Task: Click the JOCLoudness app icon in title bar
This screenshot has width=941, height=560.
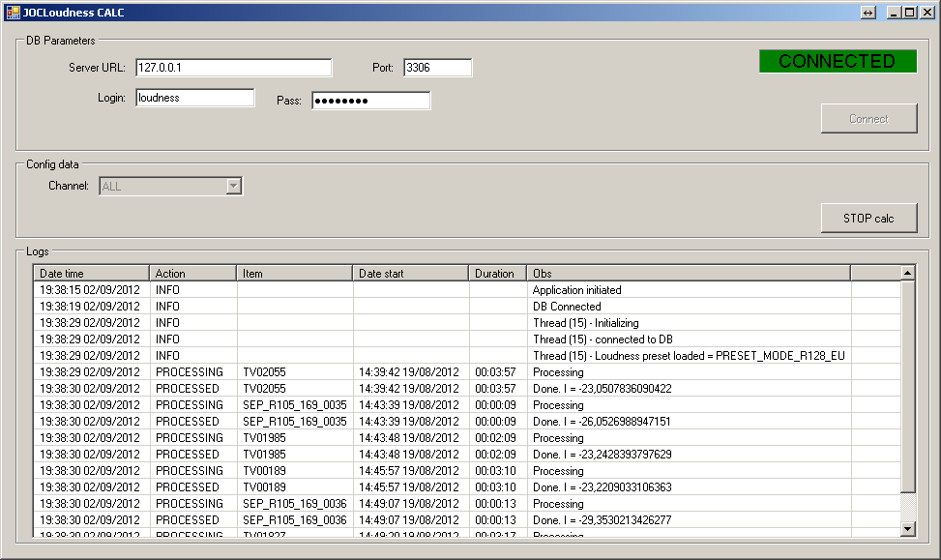Action: [13, 13]
